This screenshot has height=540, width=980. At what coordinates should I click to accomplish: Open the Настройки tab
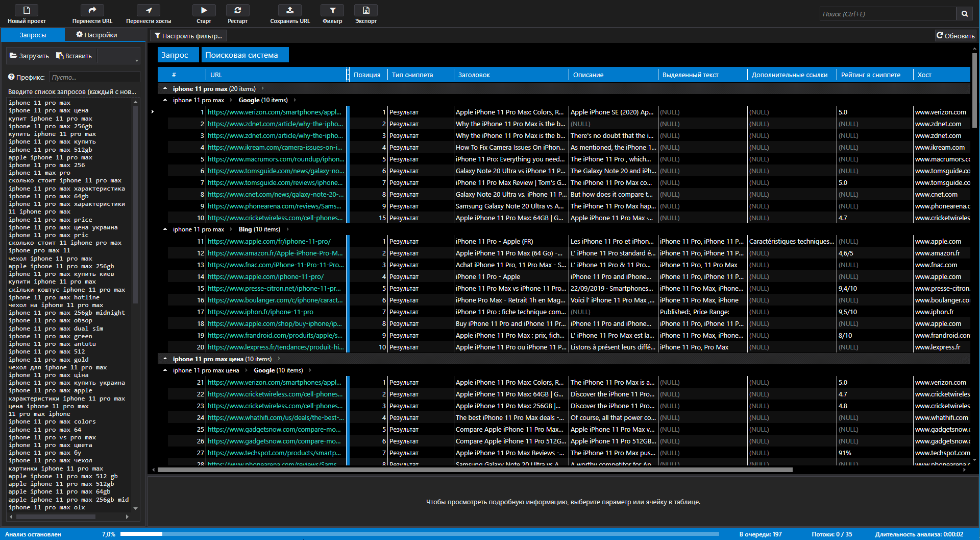(96, 35)
